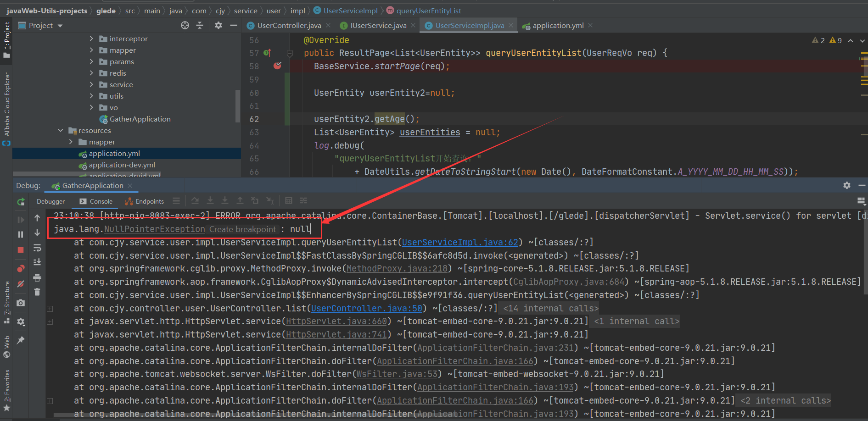Collapse resources folder
The width and height of the screenshot is (868, 421).
pos(61,130)
